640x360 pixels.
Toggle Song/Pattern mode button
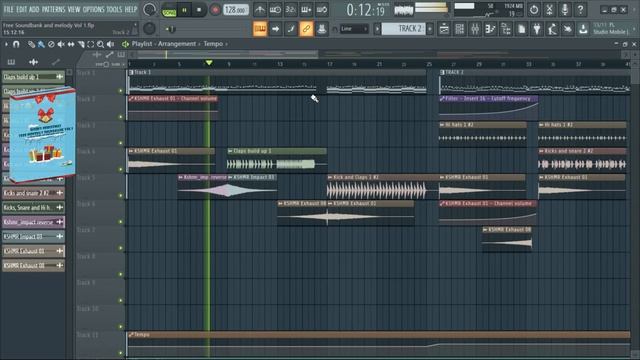click(169, 10)
